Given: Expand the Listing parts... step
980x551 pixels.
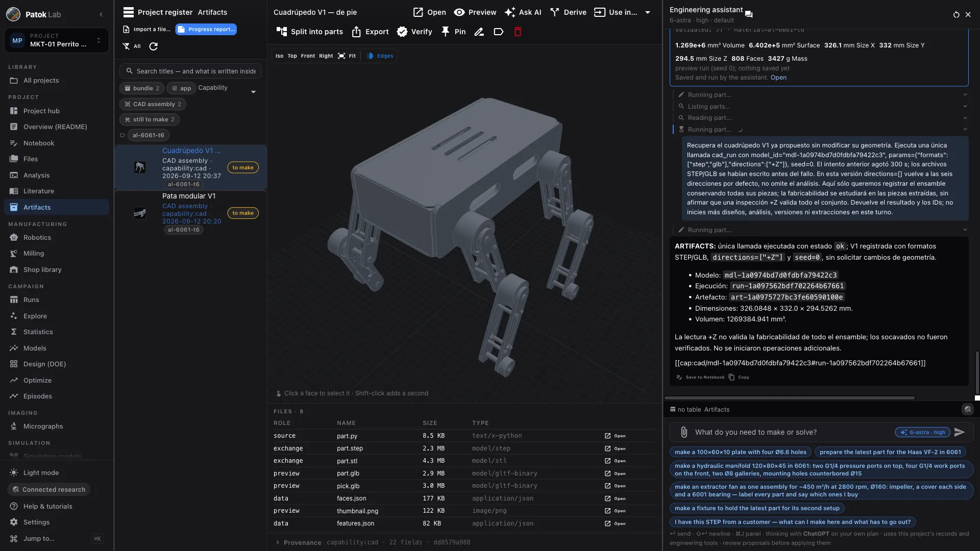Looking at the screenshot, I should click(822, 106).
